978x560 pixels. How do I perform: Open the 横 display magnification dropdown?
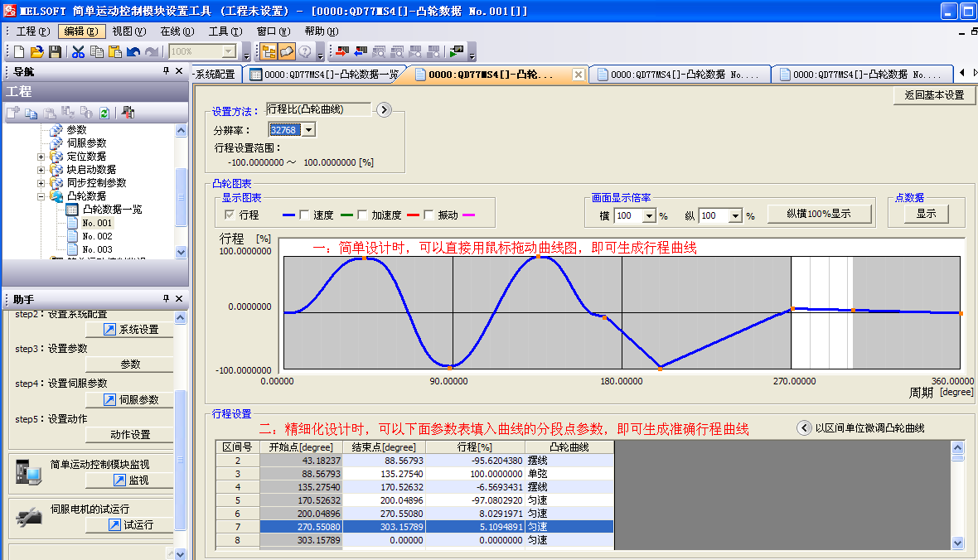[x=649, y=216]
